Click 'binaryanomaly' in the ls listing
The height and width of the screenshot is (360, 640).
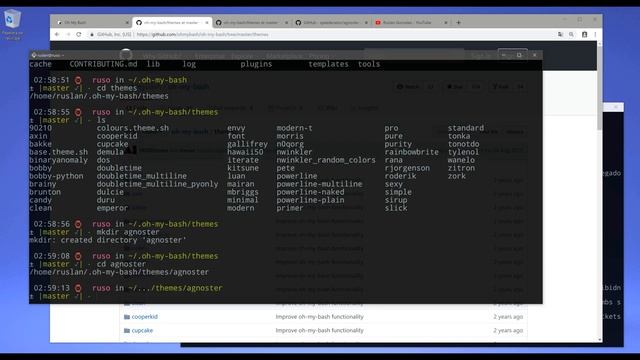58,160
